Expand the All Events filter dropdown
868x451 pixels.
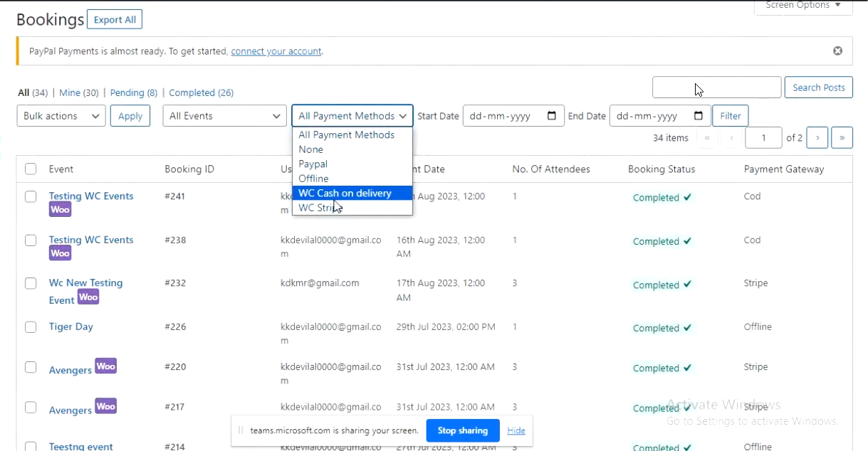[224, 116]
